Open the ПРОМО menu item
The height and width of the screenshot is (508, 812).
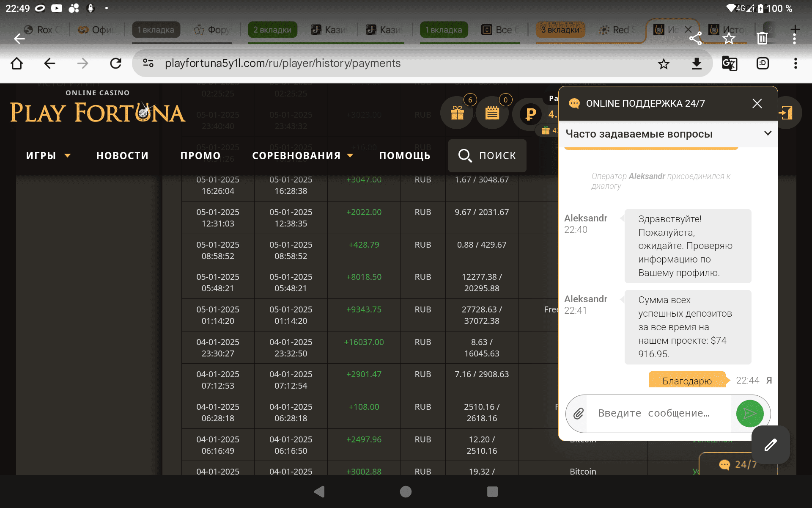200,156
